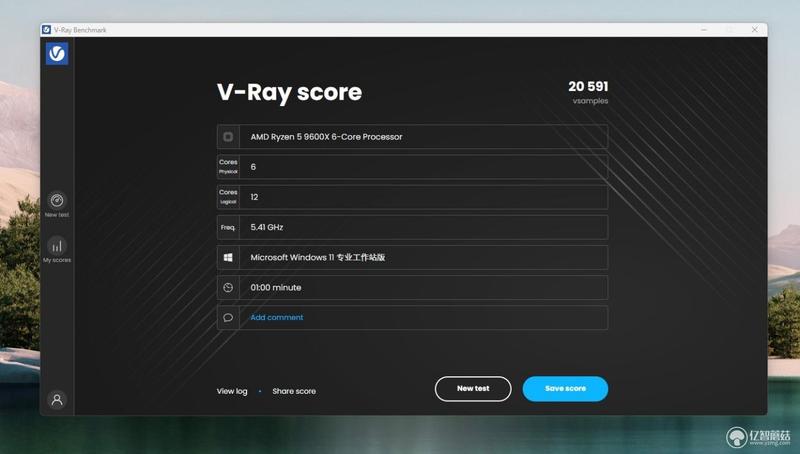
Task: Click the Share score link
Action: pyautogui.click(x=294, y=391)
